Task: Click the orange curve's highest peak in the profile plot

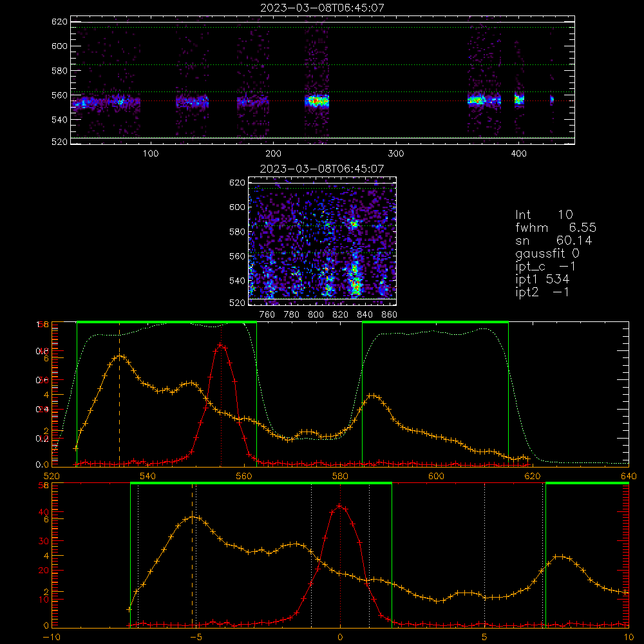Action: pyautogui.click(x=120, y=355)
